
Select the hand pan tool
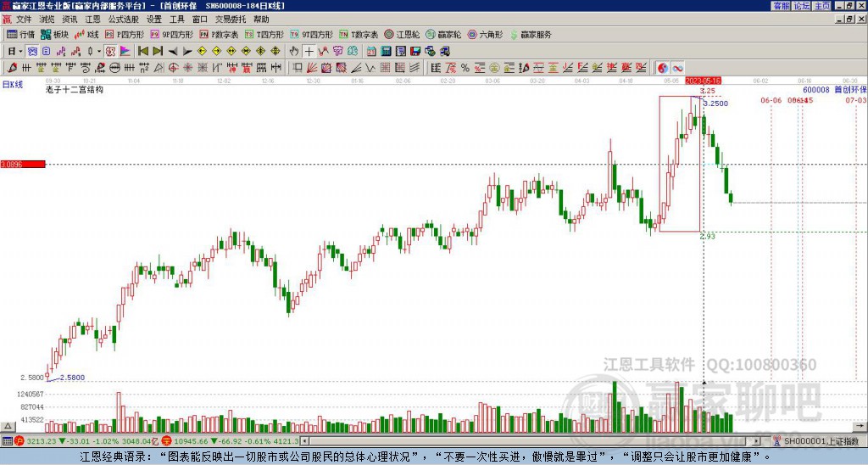294,52
